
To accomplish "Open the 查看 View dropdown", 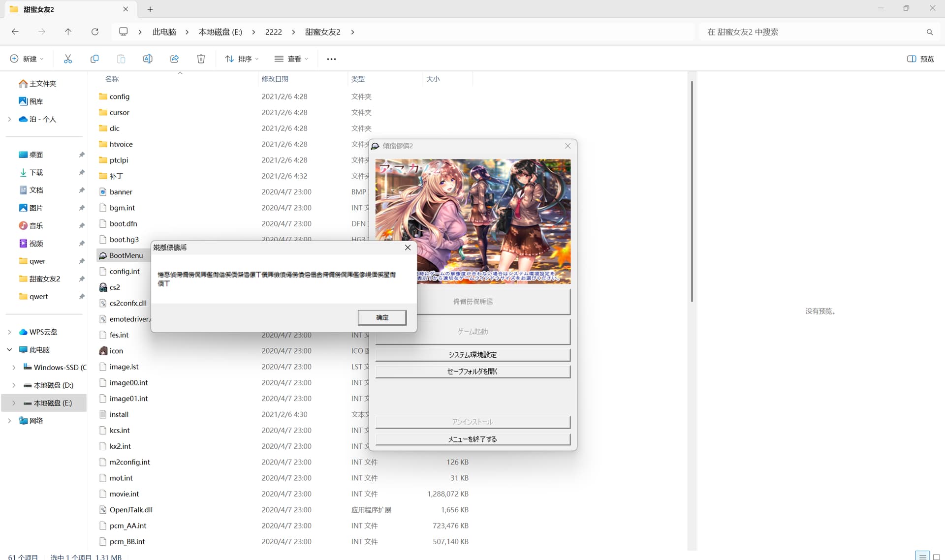I will pos(291,59).
